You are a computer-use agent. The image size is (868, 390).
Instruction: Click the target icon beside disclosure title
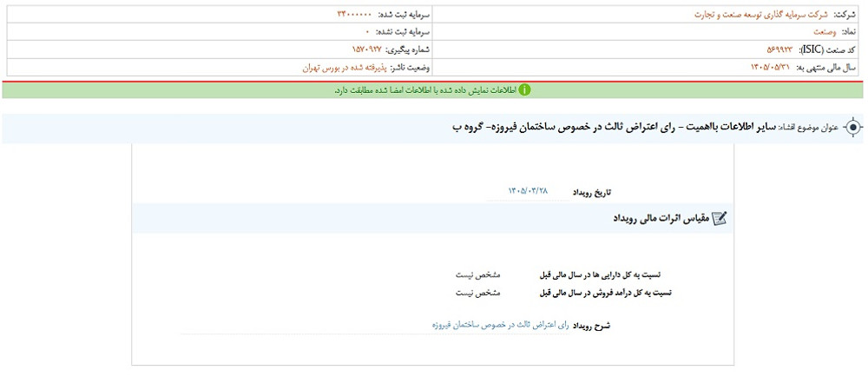(853, 128)
